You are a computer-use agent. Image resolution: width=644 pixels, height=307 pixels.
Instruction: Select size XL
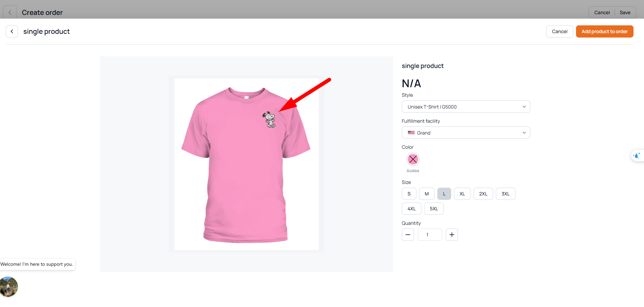(462, 194)
